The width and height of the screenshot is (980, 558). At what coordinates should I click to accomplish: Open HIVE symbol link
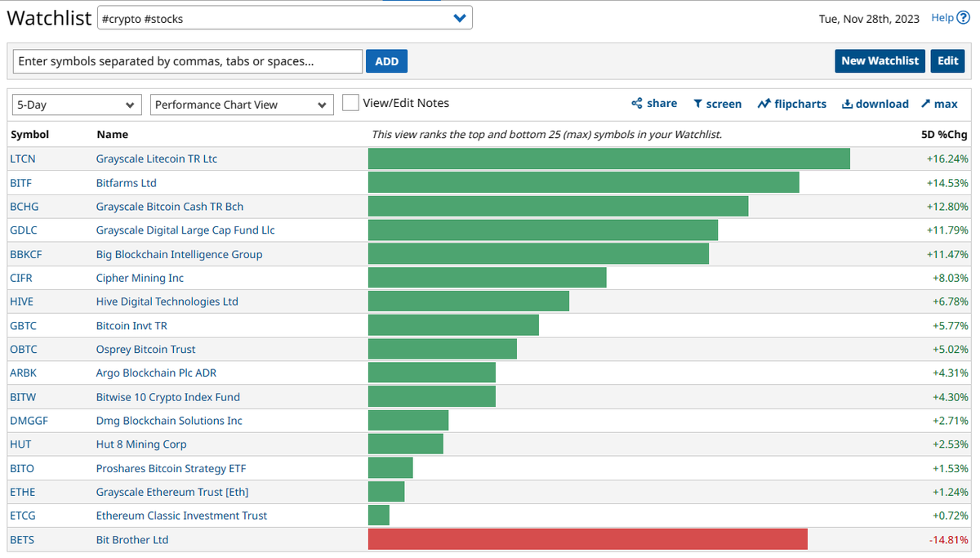pyautogui.click(x=21, y=301)
